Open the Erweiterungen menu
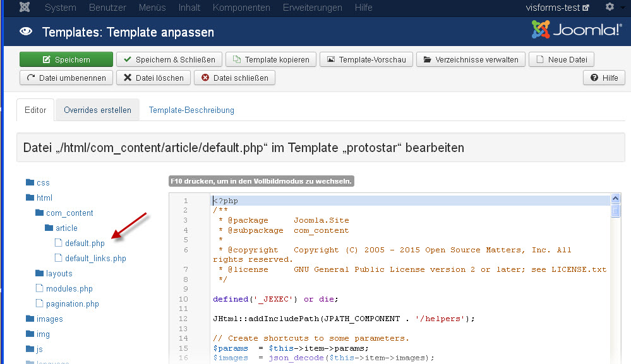Image resolution: width=631 pixels, height=364 pixels. point(312,8)
